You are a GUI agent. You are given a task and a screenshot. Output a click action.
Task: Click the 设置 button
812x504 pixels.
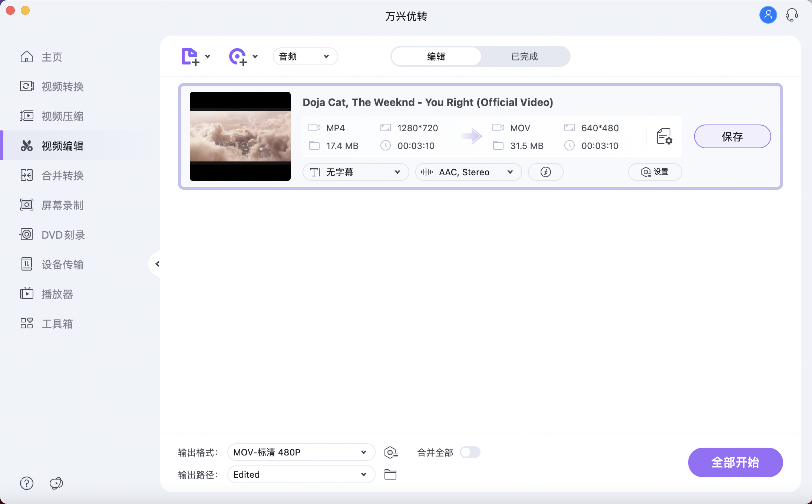tap(655, 172)
